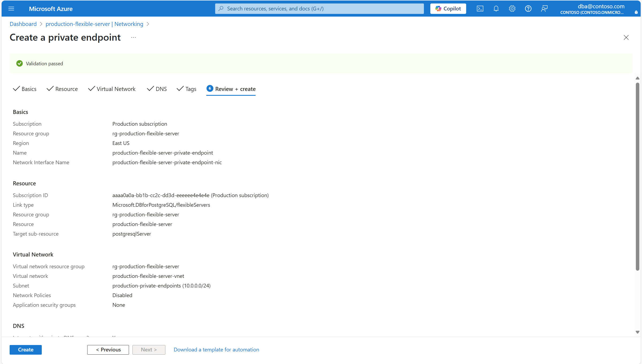Click the Create button
The image size is (642, 364).
26,350
